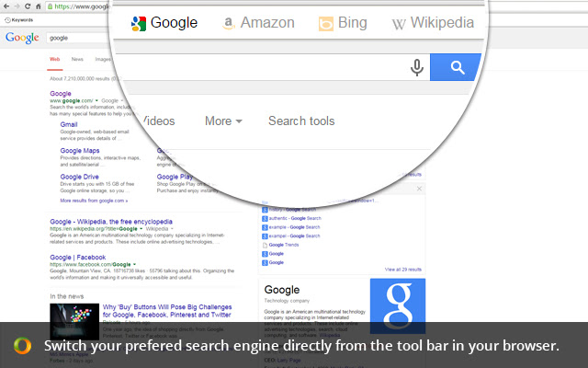The width and height of the screenshot is (588, 368).
Task: Reload the page with the refresh icon
Action: [x=26, y=6]
